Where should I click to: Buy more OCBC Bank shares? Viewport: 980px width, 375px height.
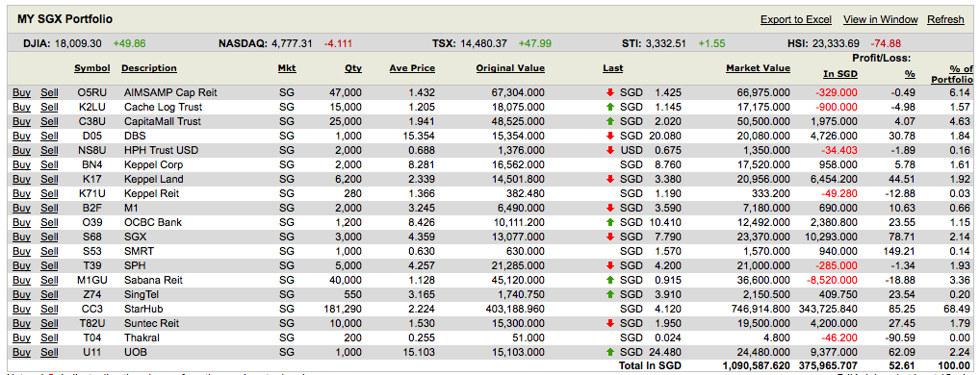click(21, 222)
